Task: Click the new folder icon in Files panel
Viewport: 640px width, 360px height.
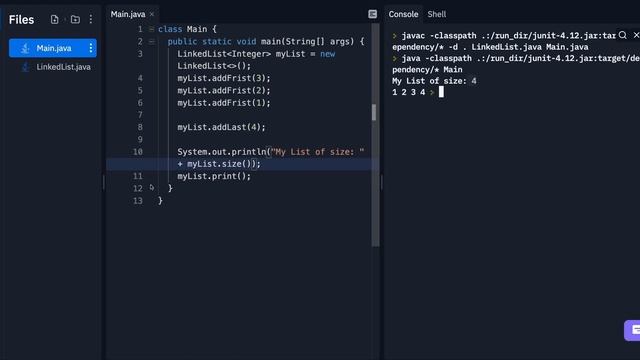Action: (x=75, y=19)
